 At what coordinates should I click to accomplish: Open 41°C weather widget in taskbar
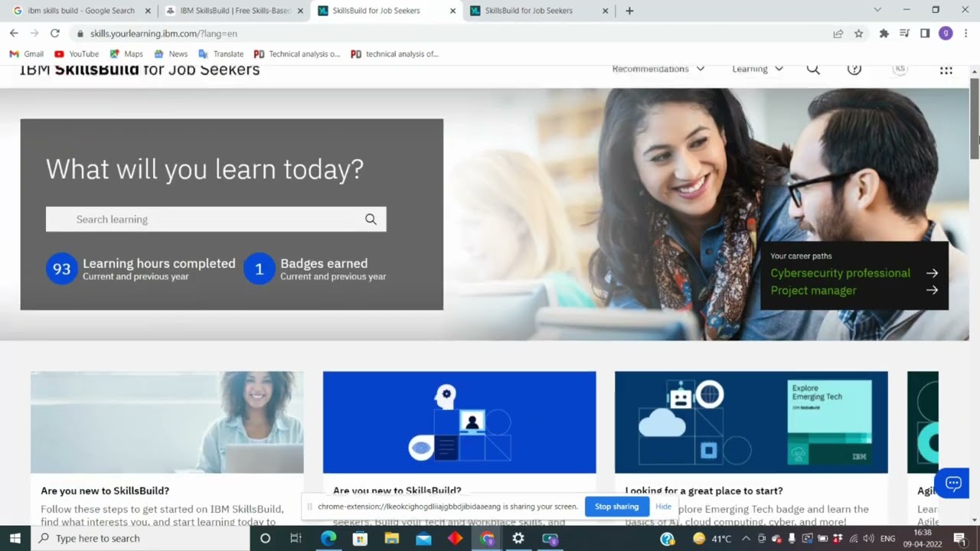tap(712, 538)
